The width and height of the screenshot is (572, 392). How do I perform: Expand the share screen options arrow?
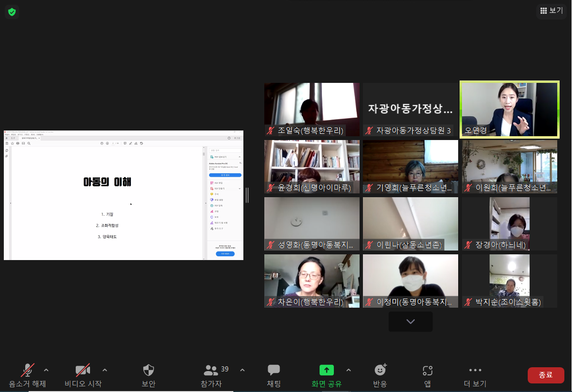coord(349,370)
